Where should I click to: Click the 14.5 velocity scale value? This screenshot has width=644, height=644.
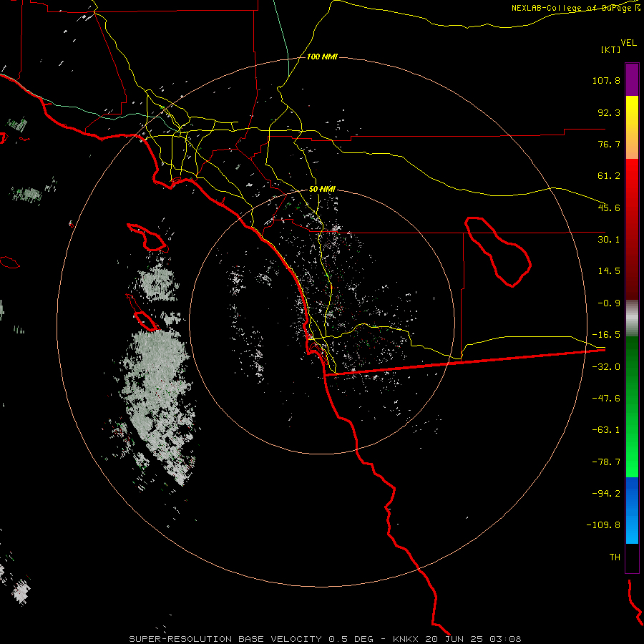point(609,271)
